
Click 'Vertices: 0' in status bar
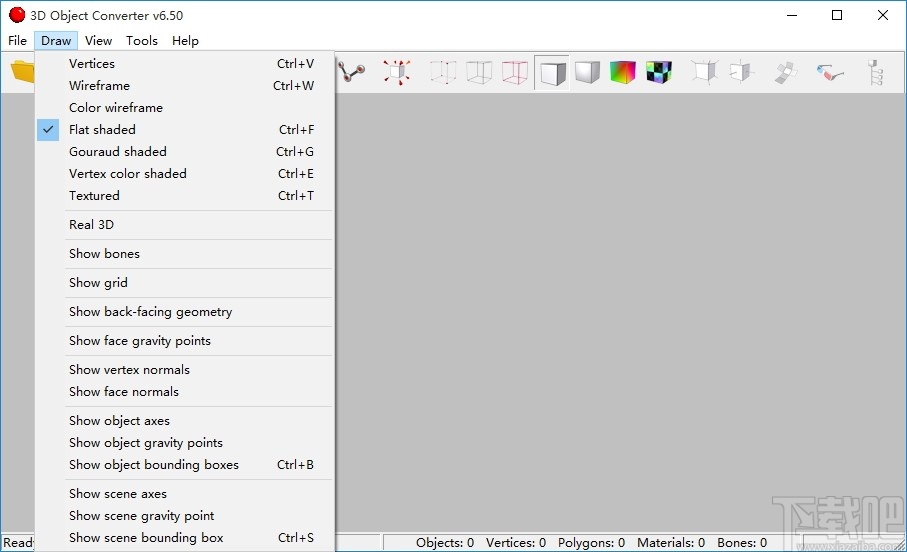coord(516,543)
